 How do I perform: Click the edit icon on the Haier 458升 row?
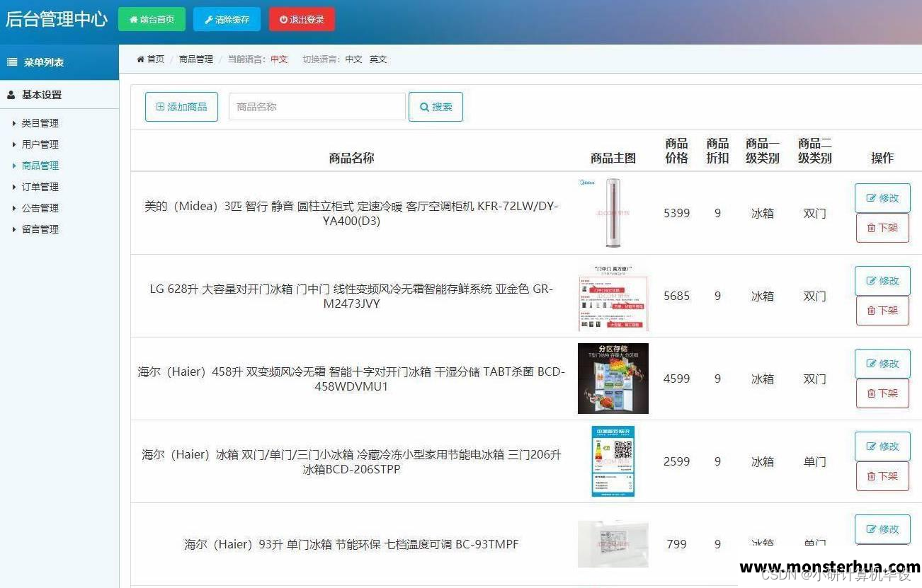click(x=872, y=364)
